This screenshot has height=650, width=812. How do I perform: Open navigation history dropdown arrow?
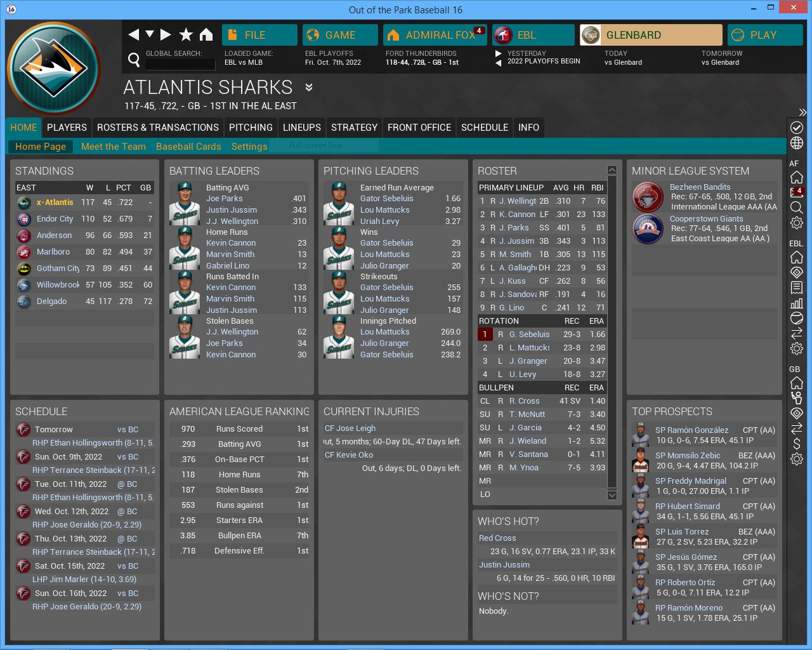click(x=150, y=34)
